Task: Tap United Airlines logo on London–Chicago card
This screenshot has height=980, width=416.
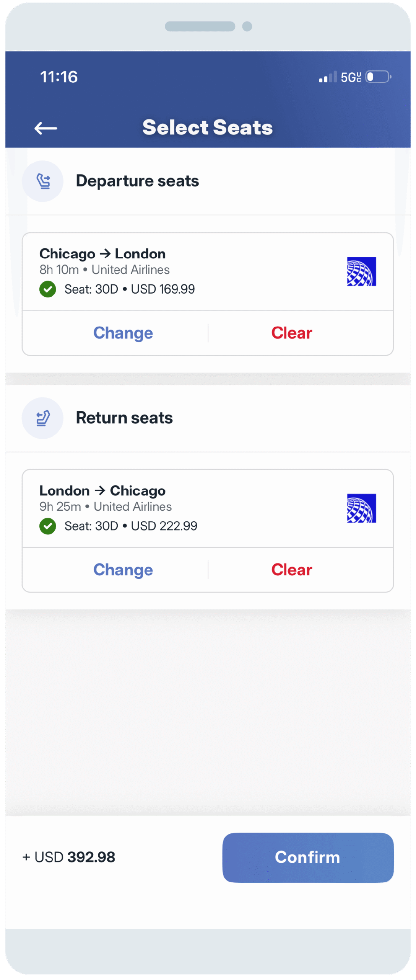Action: pos(361,508)
